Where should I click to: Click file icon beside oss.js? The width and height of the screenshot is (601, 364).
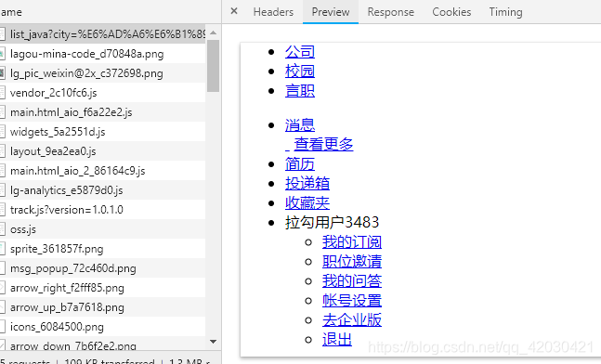pyautogui.click(x=2, y=229)
